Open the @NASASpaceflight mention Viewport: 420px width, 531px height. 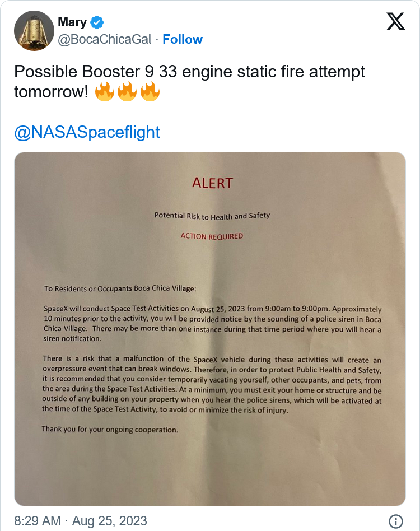pyautogui.click(x=87, y=132)
